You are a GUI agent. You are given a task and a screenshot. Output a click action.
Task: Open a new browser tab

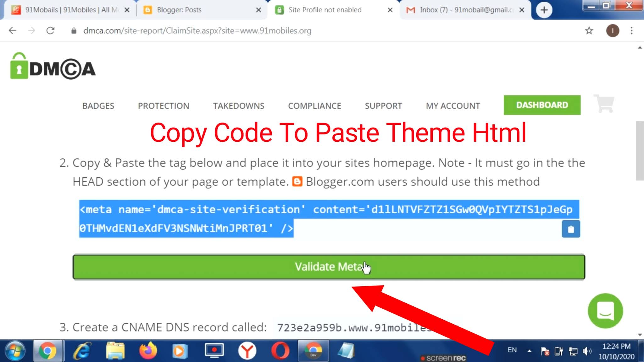544,10
